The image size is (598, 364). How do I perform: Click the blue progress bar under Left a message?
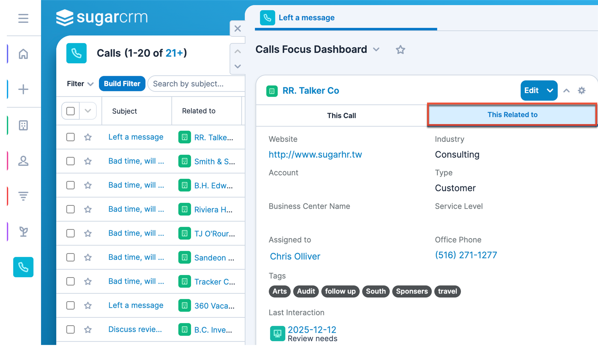[x=346, y=29]
